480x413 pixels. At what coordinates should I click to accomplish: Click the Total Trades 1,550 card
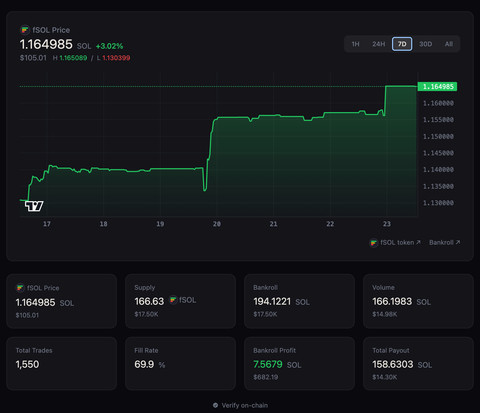coord(62,363)
